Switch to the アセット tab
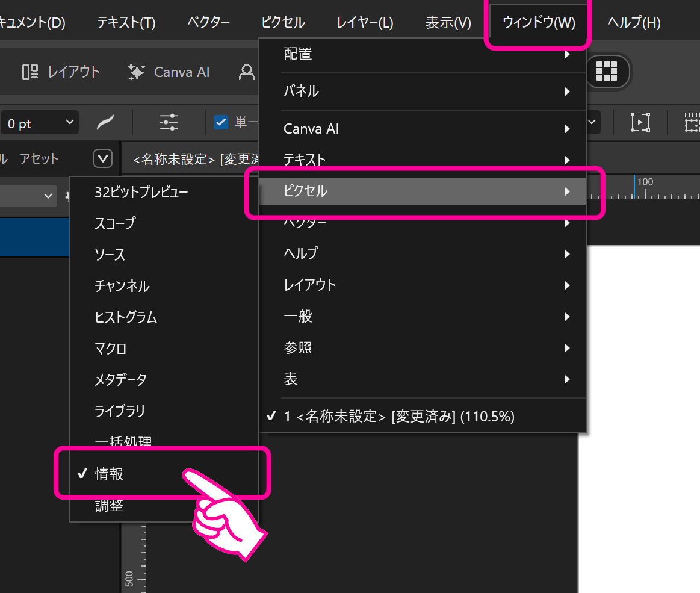The height and width of the screenshot is (593, 700). click(39, 158)
